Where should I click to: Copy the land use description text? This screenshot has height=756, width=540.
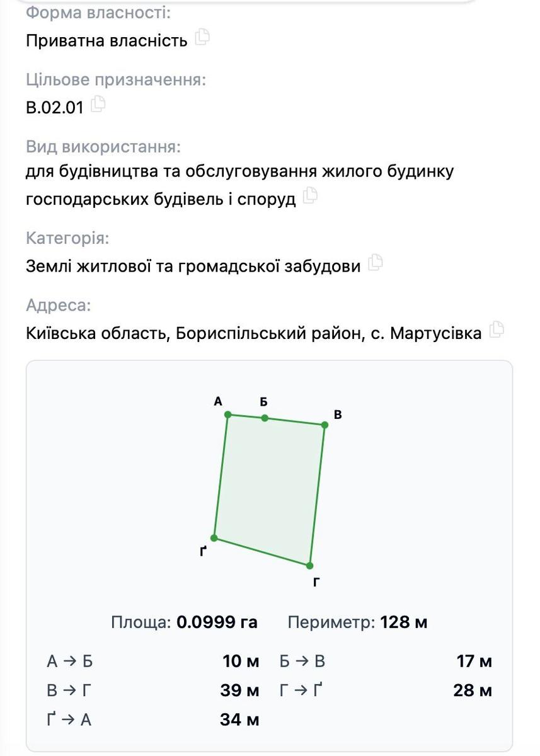point(310,196)
